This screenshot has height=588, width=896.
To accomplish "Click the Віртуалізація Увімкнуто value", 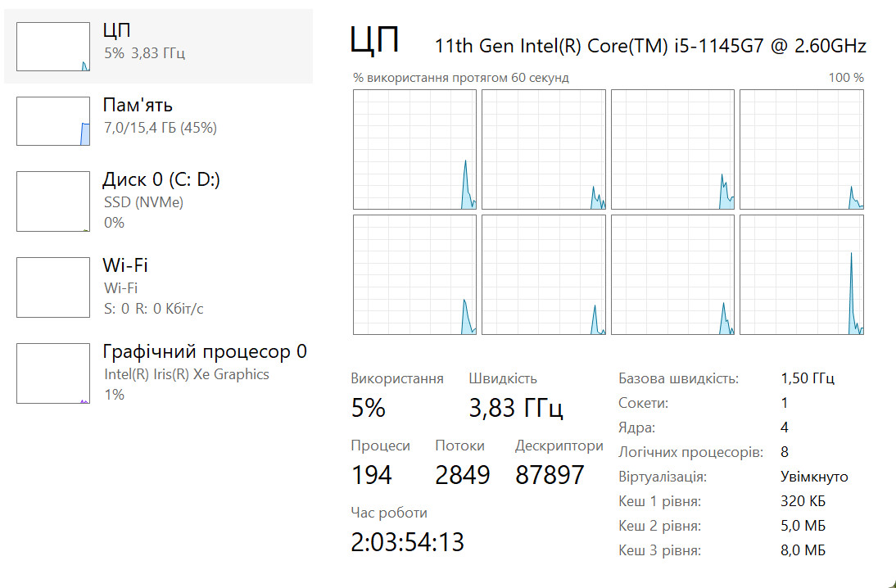I will tap(814, 477).
